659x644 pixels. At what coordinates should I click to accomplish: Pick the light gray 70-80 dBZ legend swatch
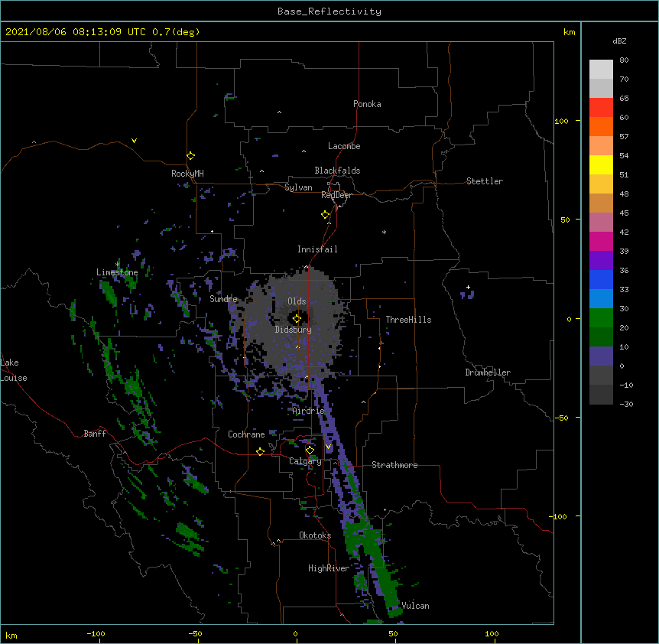(x=601, y=69)
